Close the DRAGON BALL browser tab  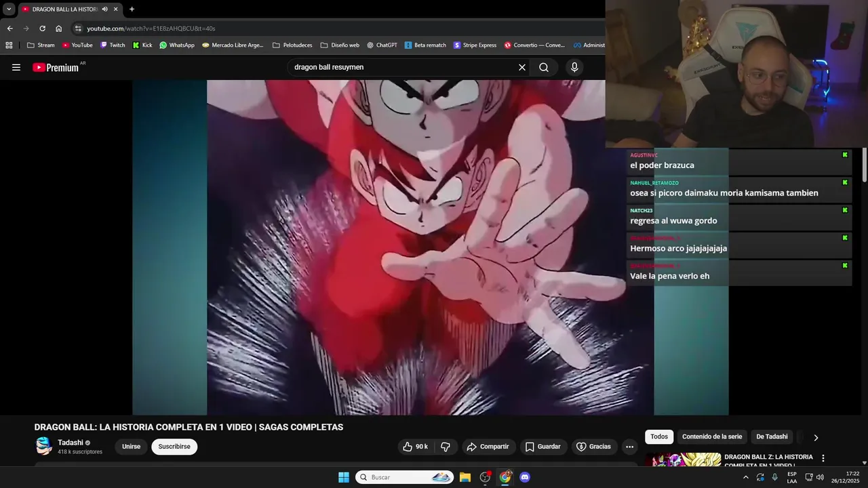click(x=115, y=9)
